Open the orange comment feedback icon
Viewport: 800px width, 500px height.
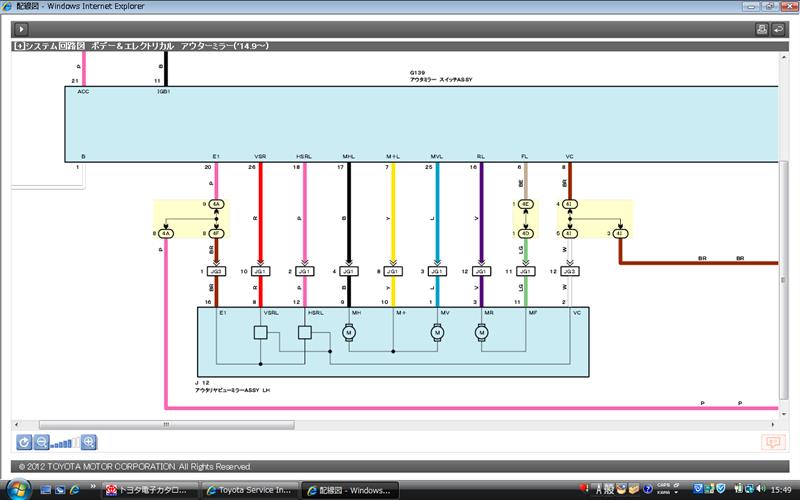[771, 442]
